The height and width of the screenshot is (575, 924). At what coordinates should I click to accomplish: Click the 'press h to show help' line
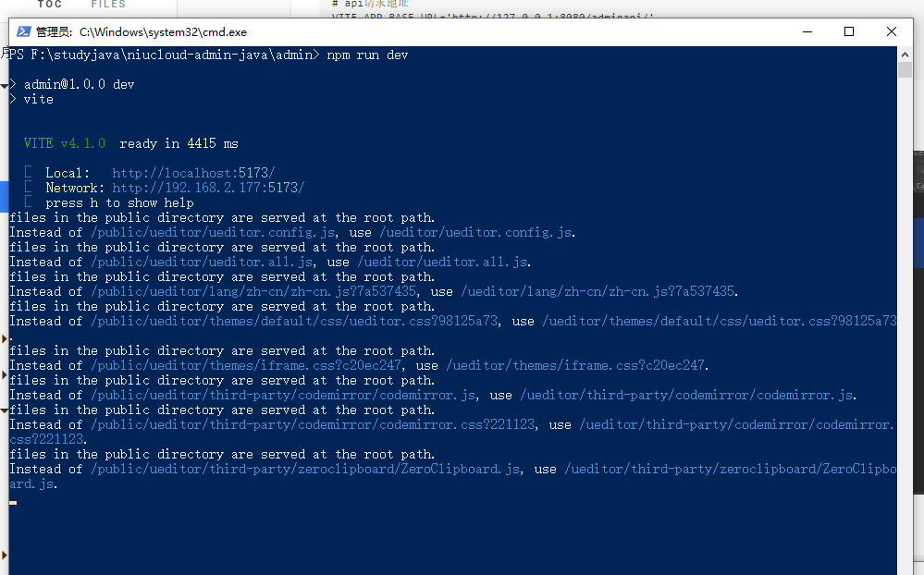119,202
